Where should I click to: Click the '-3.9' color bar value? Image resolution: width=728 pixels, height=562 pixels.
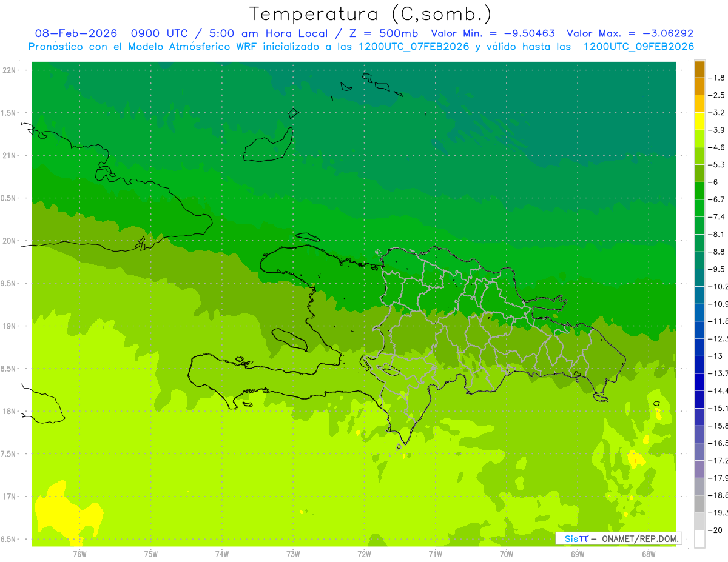click(x=716, y=130)
